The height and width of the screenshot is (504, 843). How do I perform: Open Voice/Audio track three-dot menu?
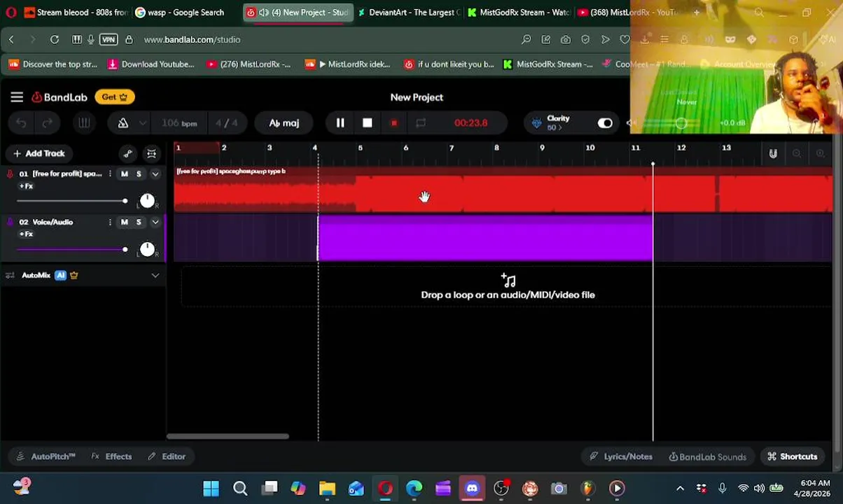click(110, 222)
